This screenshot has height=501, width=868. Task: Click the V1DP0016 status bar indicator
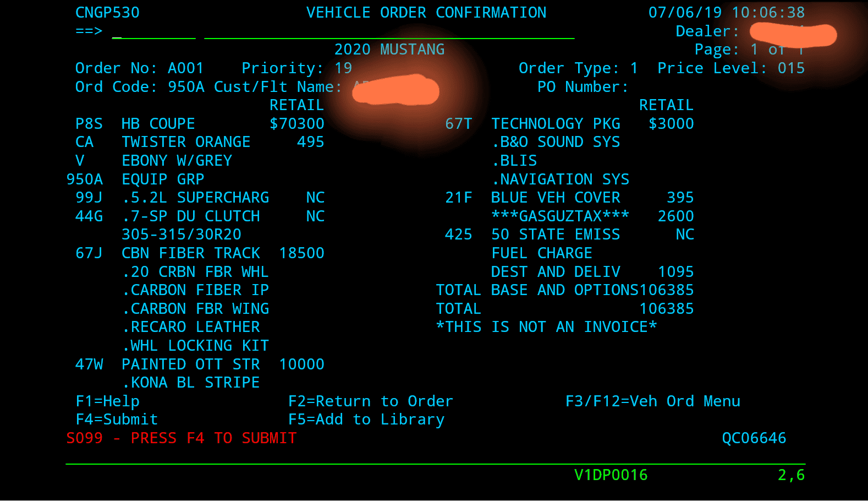[611, 475]
